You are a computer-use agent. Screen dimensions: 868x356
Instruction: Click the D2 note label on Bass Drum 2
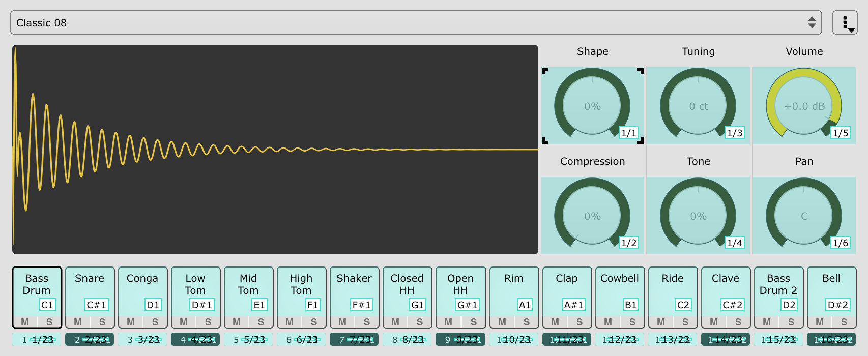coord(789,305)
